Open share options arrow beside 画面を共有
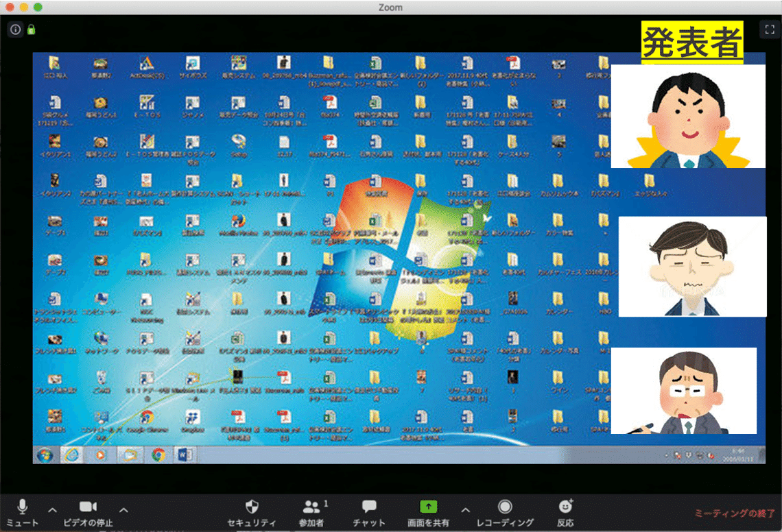This screenshot has height=532, width=782. tap(465, 510)
